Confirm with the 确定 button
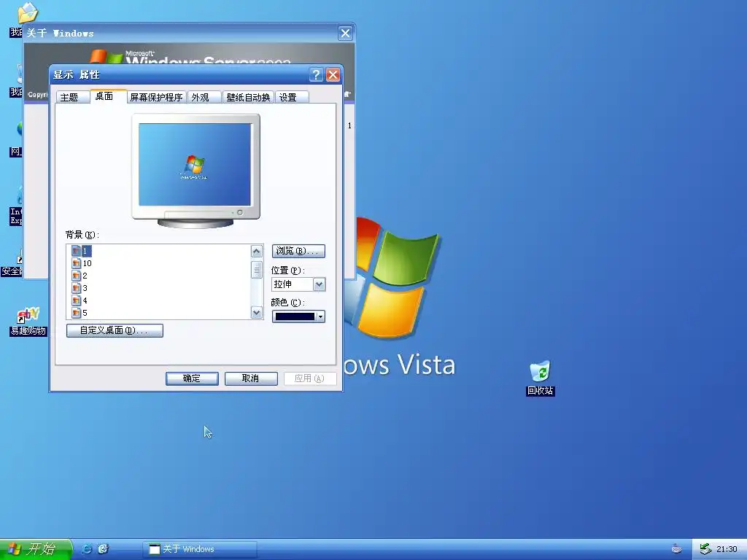The width and height of the screenshot is (747, 560). (x=192, y=378)
